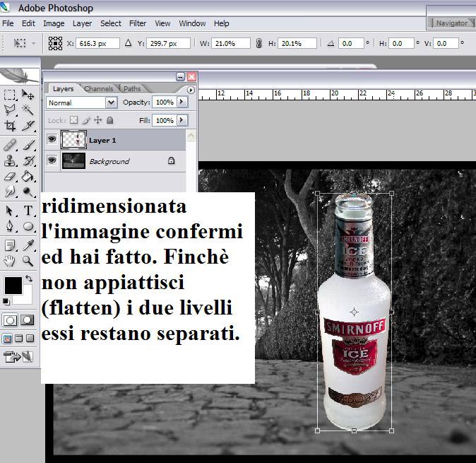The width and height of the screenshot is (476, 463).
Task: Select the Polygonal Lasso tool
Action: (9, 110)
